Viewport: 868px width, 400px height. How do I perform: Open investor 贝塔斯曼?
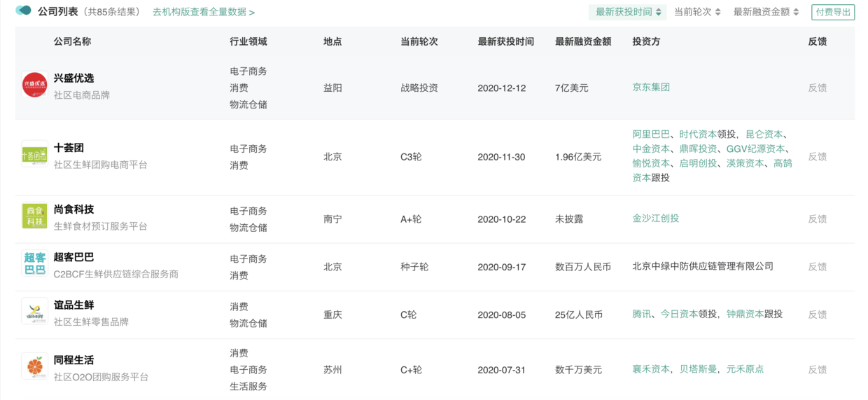tap(698, 369)
